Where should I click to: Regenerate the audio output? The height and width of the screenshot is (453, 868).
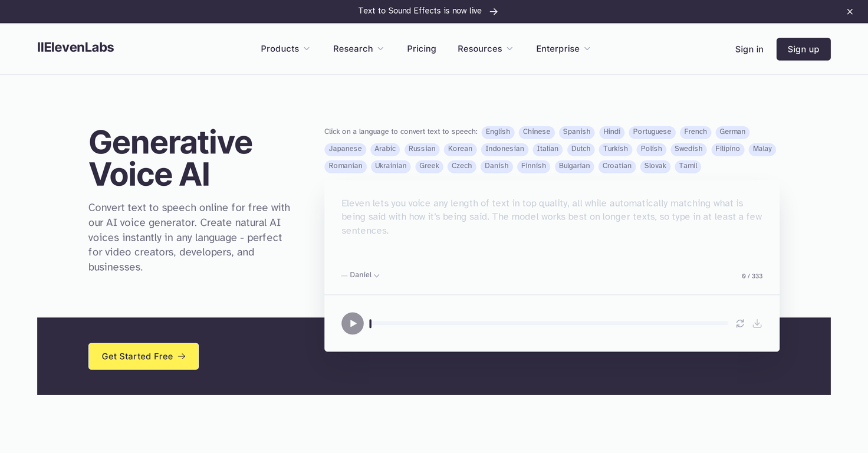740,323
